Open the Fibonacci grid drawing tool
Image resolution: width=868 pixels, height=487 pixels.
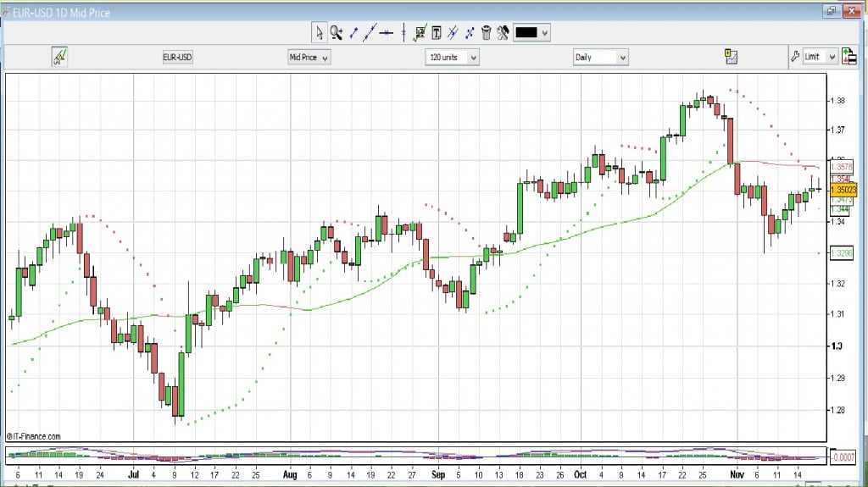tap(420, 33)
